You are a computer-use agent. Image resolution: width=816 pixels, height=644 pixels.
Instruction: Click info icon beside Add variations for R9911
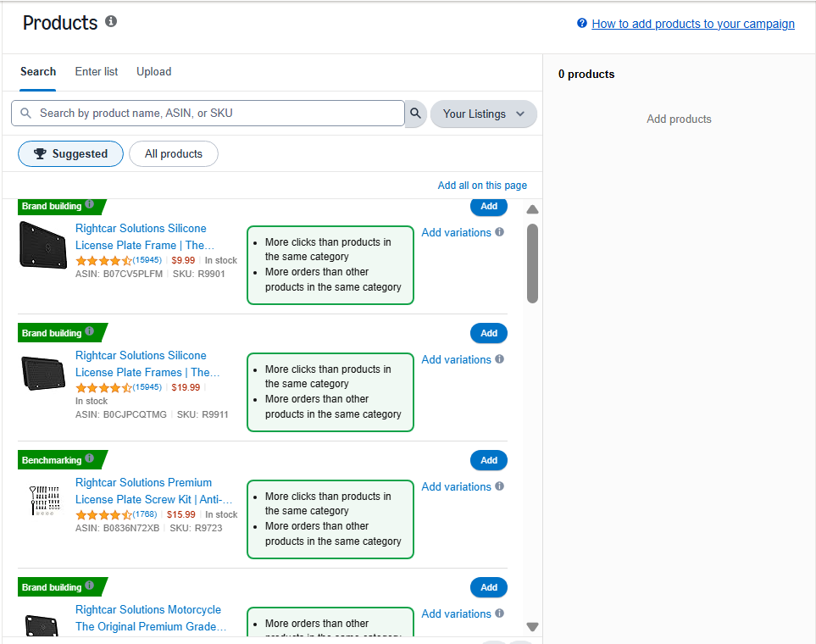(x=500, y=359)
